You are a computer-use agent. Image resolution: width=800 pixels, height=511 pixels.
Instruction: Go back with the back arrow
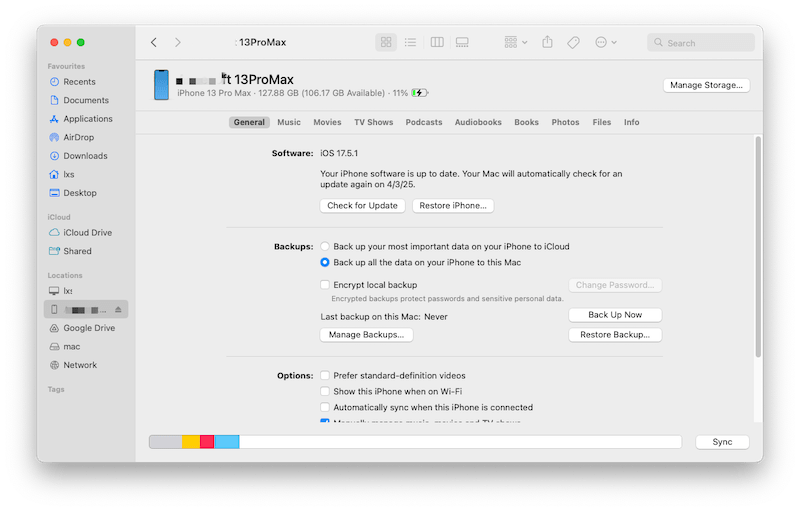(154, 43)
